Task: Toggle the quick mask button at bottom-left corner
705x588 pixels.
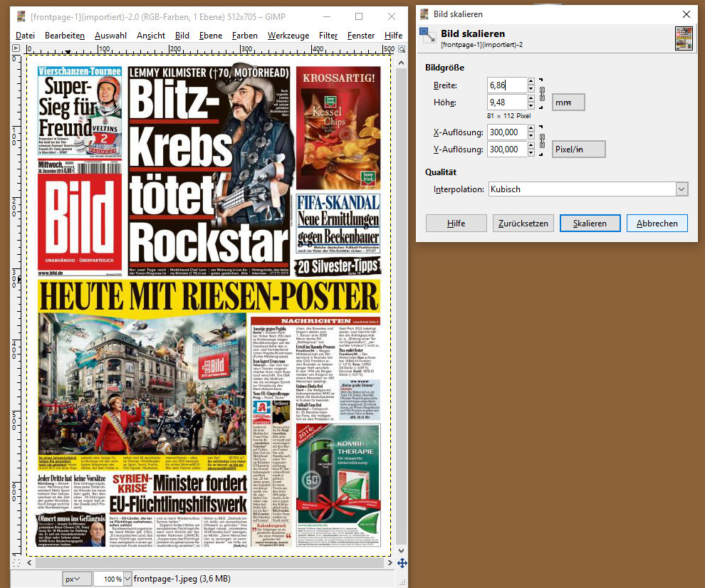Action: [x=16, y=563]
